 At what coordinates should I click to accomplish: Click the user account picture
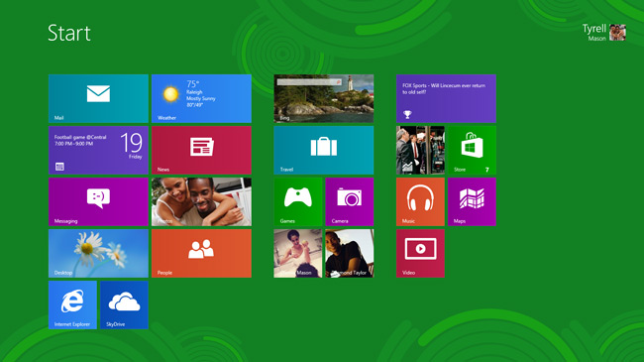[617, 33]
